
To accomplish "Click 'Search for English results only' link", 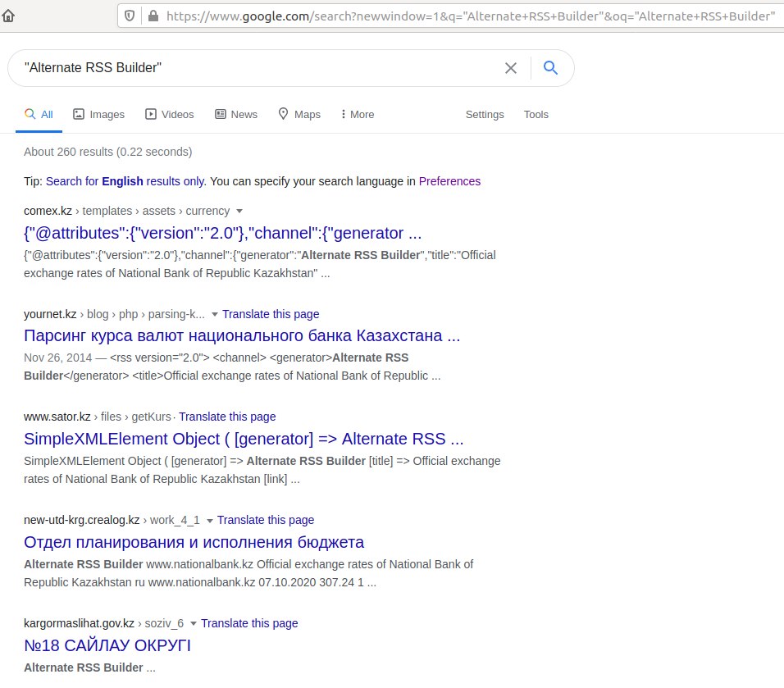I will tap(125, 181).
